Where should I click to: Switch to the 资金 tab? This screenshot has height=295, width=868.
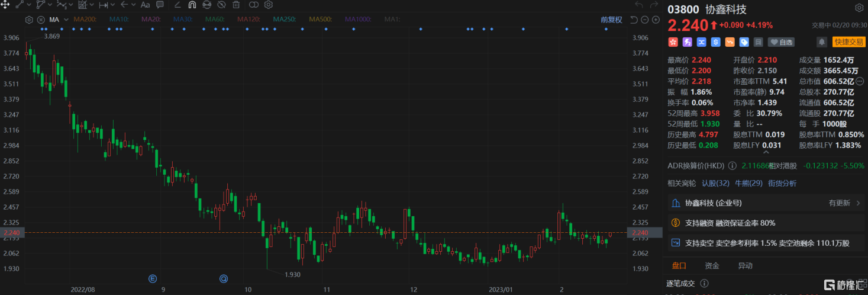point(712,266)
